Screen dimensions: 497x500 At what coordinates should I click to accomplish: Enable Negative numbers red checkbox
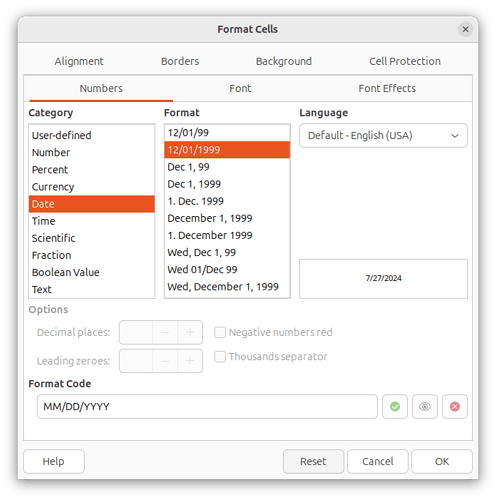click(x=220, y=332)
